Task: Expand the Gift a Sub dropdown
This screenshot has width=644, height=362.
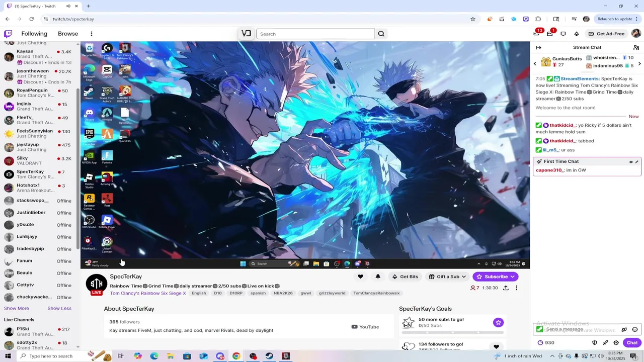Action: click(447, 277)
